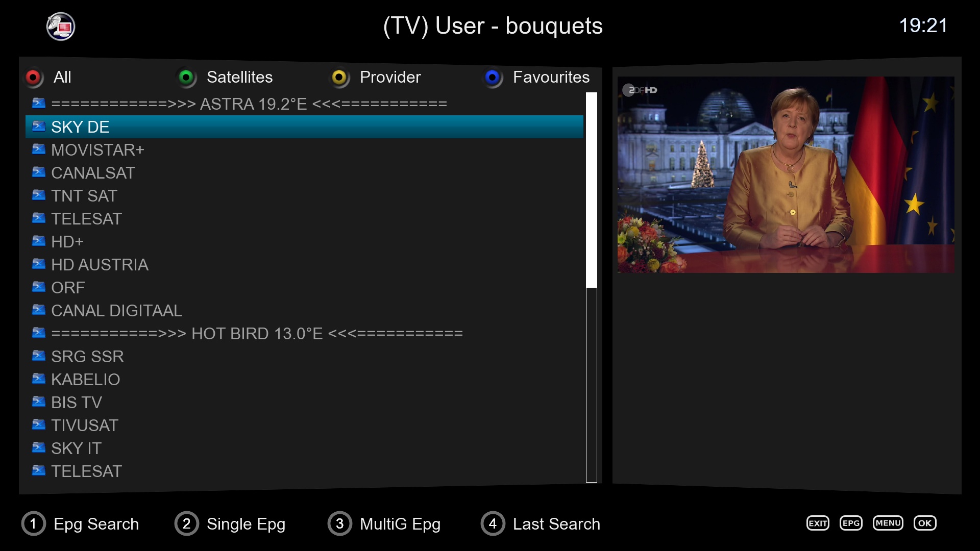Image resolution: width=980 pixels, height=551 pixels.
Task: Click the All channels filter icon
Action: 34,77
